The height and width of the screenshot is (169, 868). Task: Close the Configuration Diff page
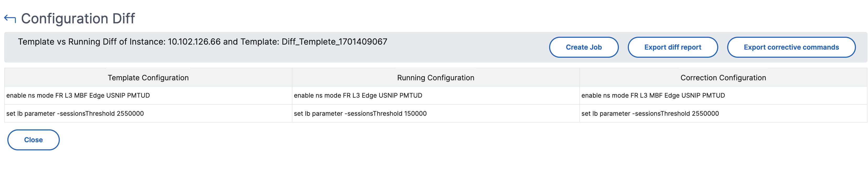pos(33,140)
